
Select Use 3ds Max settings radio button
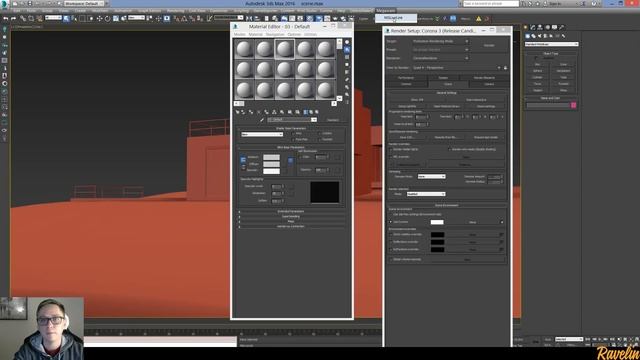pyautogui.click(x=391, y=214)
